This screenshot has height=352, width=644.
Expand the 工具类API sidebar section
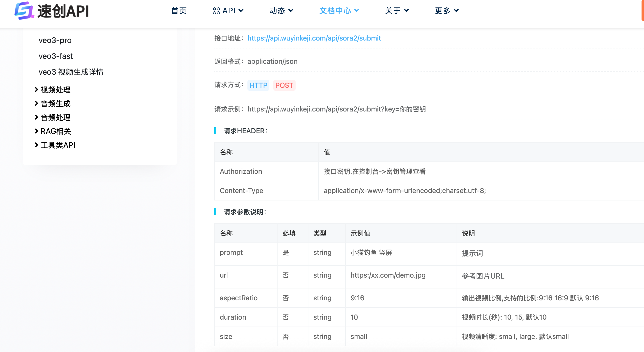click(x=58, y=145)
